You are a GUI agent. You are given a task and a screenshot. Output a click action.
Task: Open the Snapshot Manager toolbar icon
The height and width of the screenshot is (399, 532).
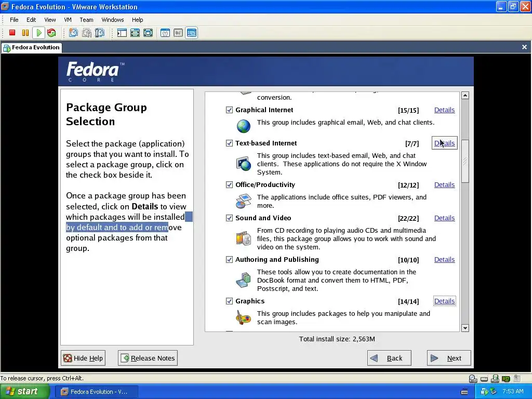point(100,33)
